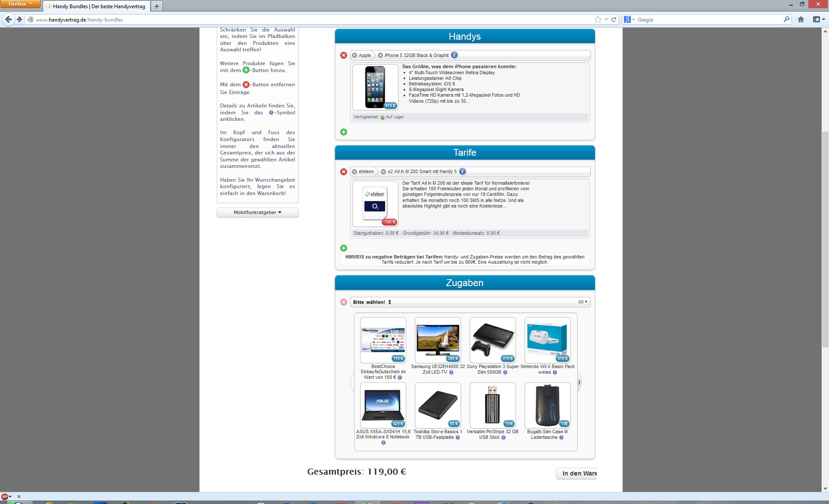The image size is (829, 504).
Task: Open a new browser tab
Action: [157, 6]
